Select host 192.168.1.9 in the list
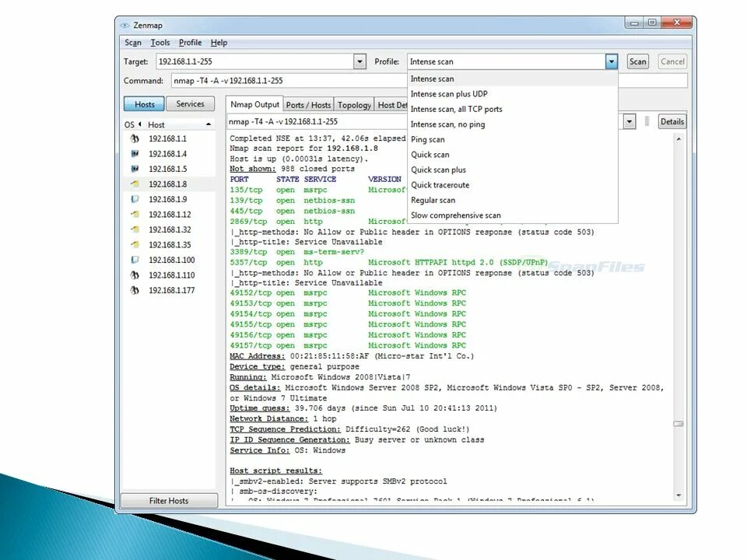 168,199
